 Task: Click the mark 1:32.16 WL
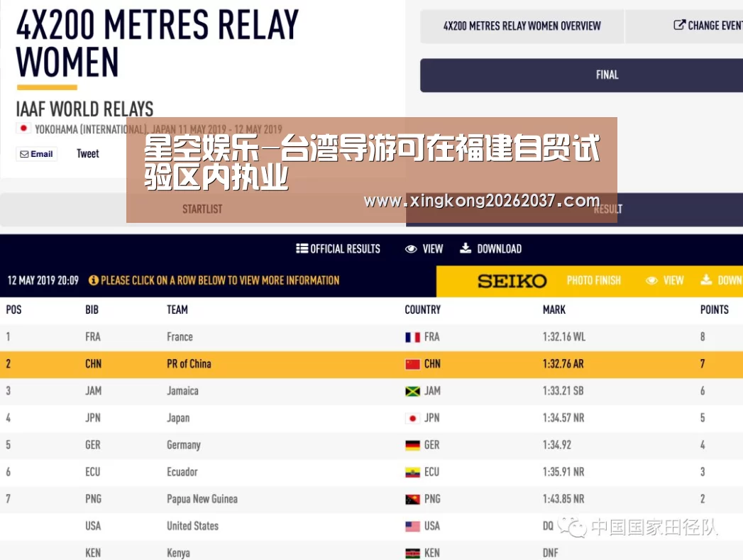564,337
